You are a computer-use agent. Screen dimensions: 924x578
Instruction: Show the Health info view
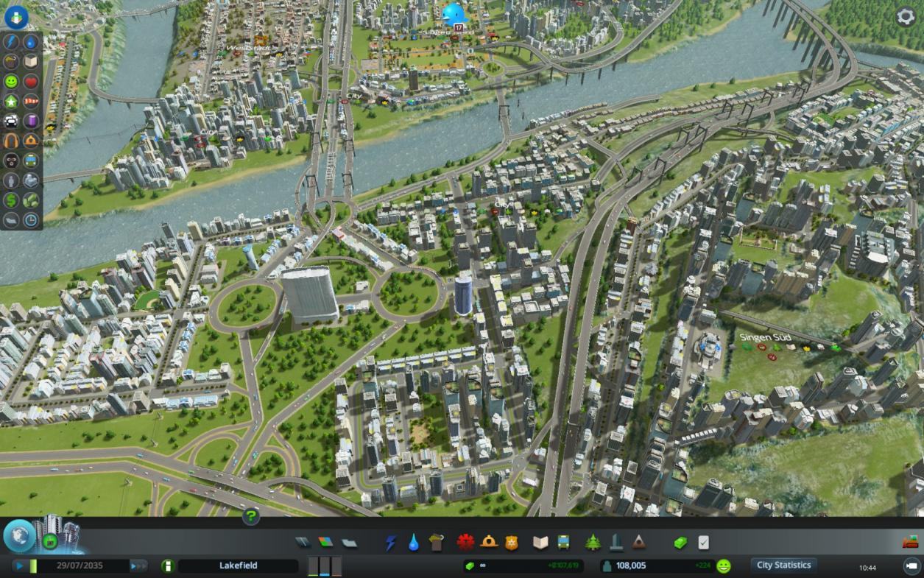[31, 81]
